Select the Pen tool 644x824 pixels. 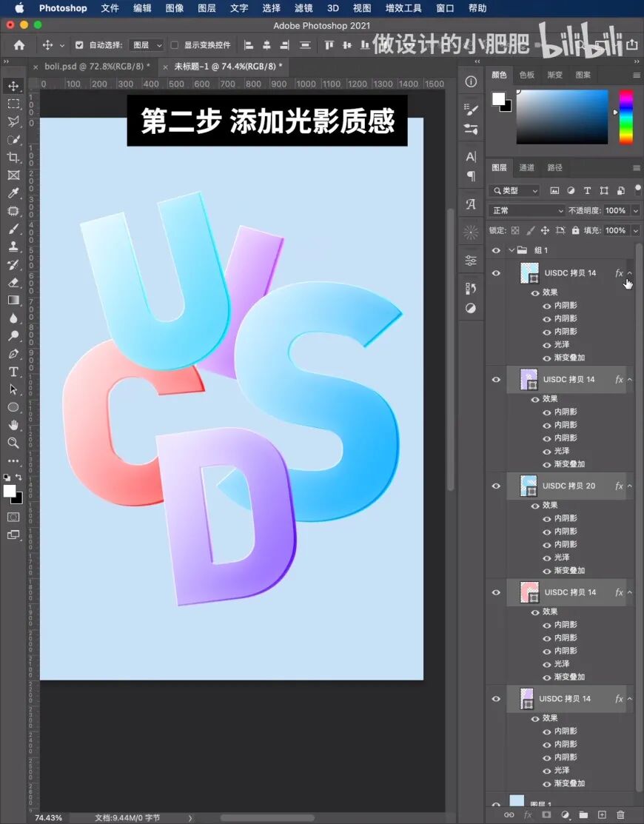point(13,354)
